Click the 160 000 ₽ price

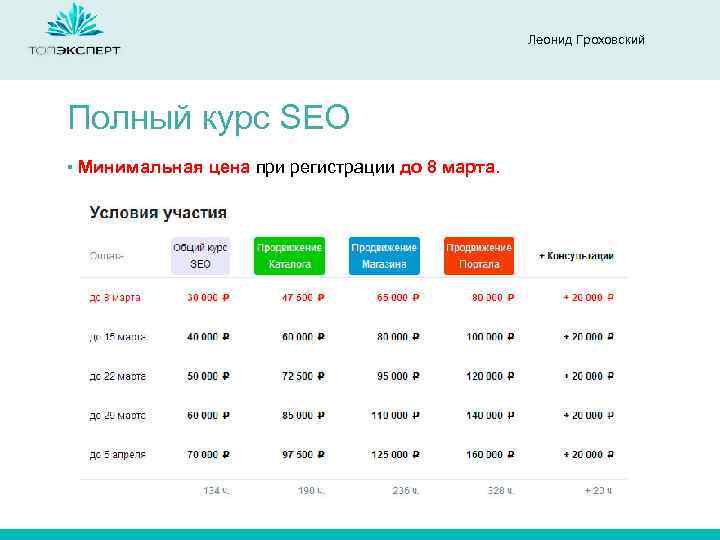tap(490, 455)
